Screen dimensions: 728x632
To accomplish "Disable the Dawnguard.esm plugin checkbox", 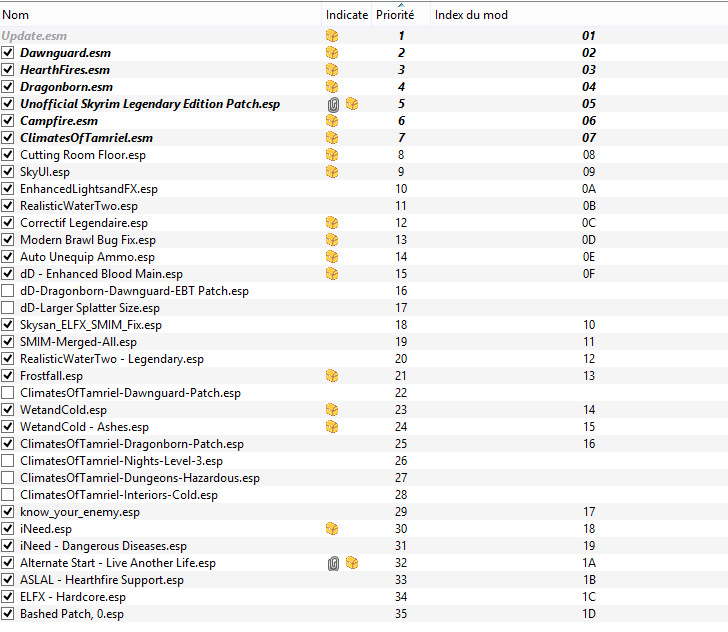I will [7, 53].
